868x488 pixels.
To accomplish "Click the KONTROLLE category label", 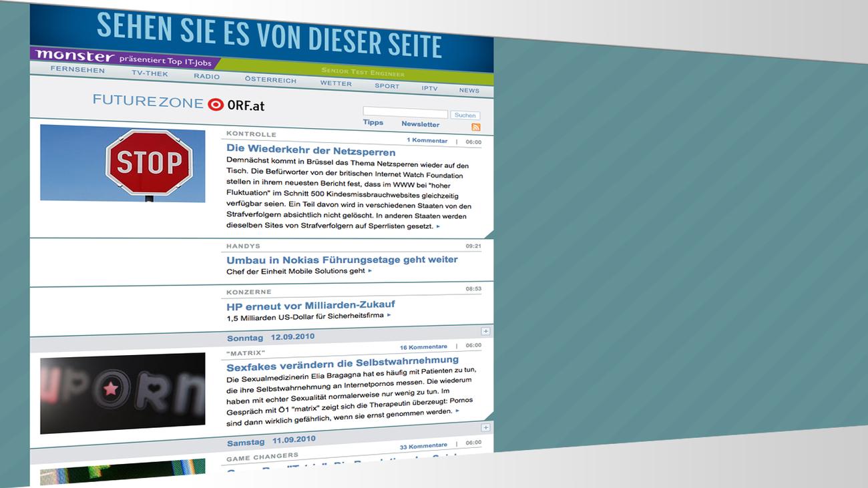I will pos(251,134).
